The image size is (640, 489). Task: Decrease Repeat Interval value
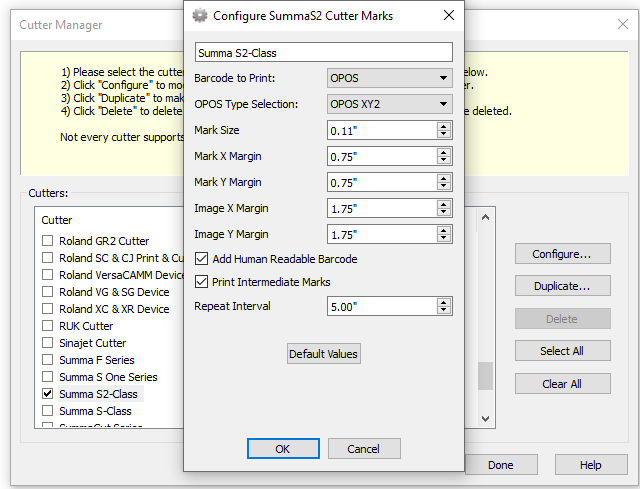click(443, 311)
